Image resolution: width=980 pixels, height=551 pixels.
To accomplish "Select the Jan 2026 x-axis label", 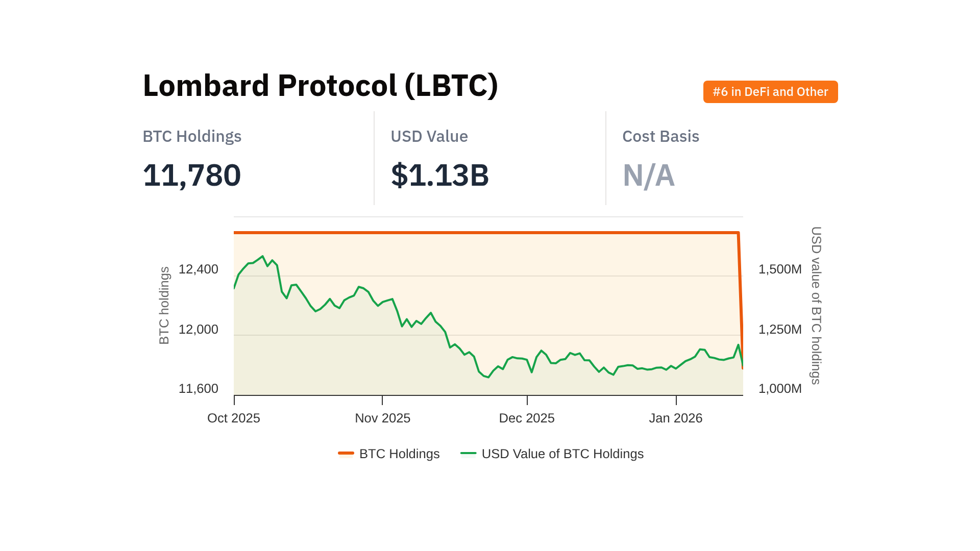I will (675, 418).
